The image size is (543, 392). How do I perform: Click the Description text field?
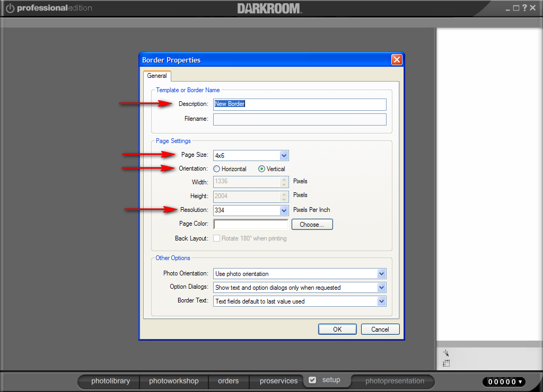[300, 104]
